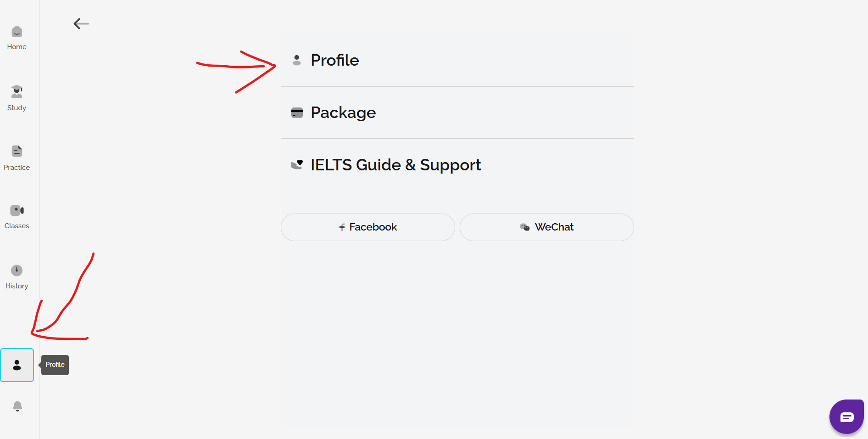Click the back arrow

(81, 23)
